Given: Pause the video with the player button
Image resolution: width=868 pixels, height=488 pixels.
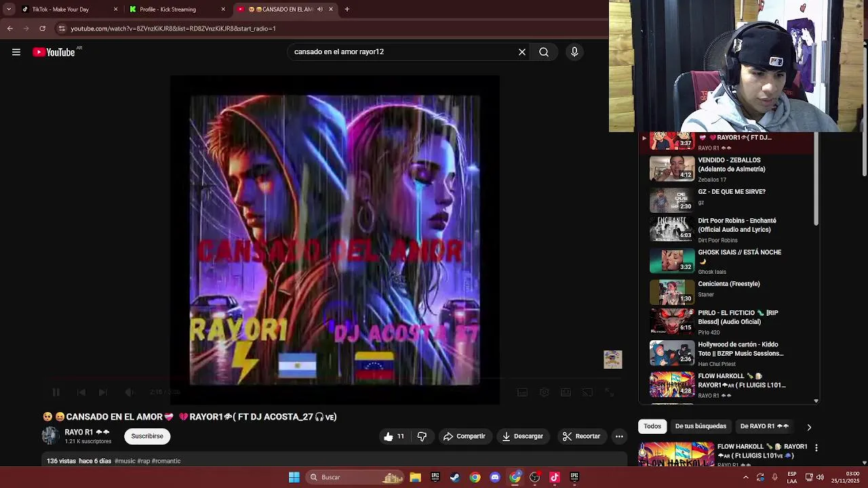Looking at the screenshot, I should pyautogui.click(x=56, y=392).
